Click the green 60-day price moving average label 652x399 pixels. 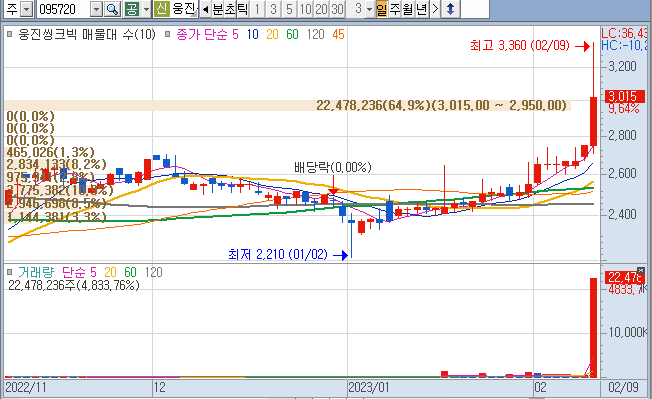click(x=292, y=34)
